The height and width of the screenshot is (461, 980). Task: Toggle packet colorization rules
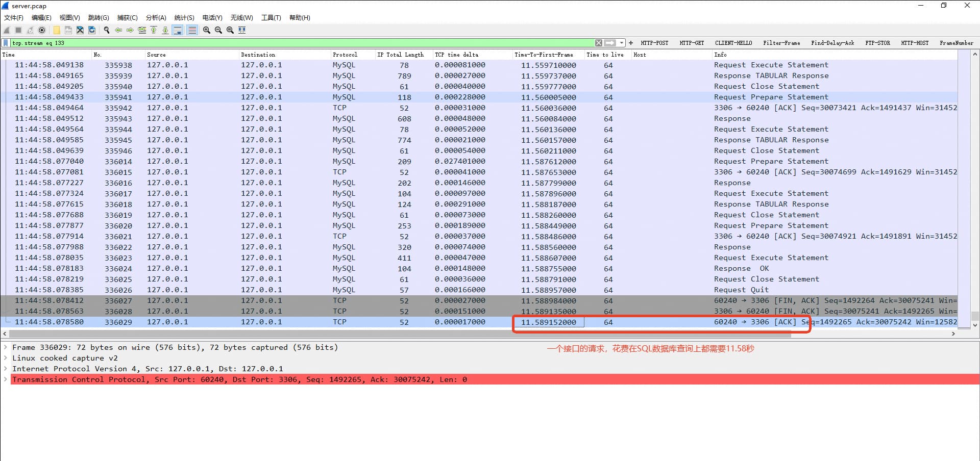pos(192,30)
